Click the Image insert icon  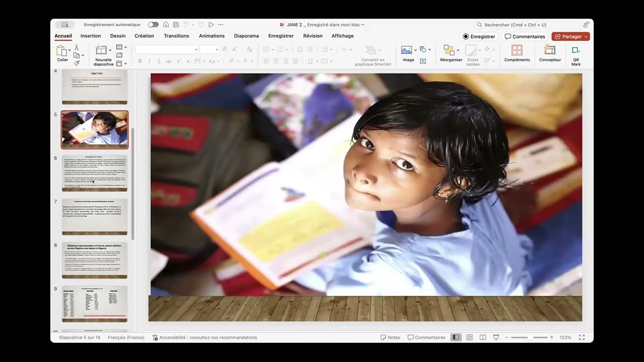pos(407,50)
